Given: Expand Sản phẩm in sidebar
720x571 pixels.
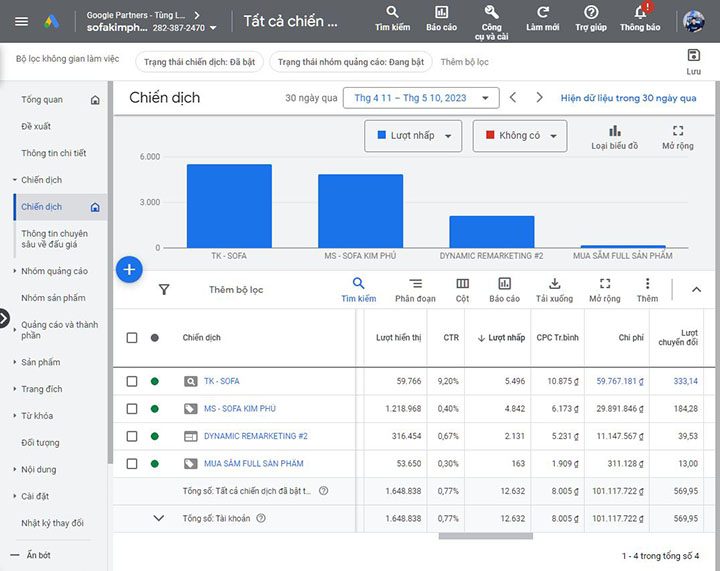Looking at the screenshot, I should point(15,362).
